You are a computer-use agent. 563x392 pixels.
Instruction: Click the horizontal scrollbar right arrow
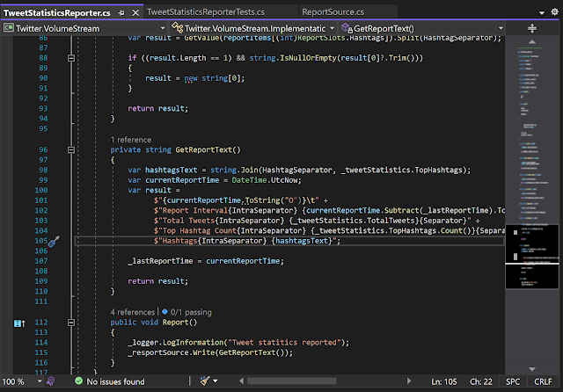408,381
